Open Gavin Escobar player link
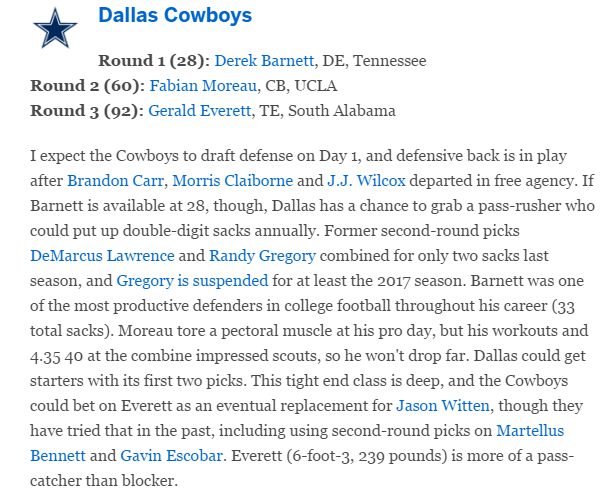The width and height of the screenshot is (614, 497). pos(172,456)
